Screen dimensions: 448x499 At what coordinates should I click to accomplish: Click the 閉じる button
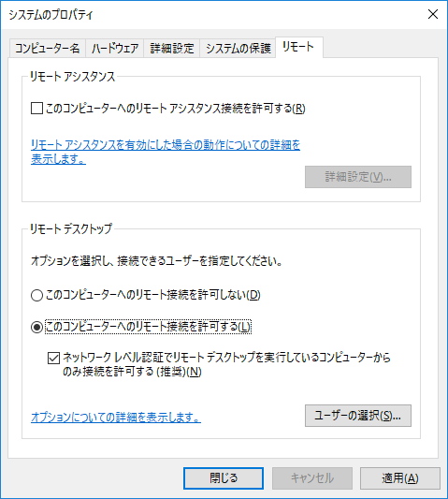click(x=224, y=478)
